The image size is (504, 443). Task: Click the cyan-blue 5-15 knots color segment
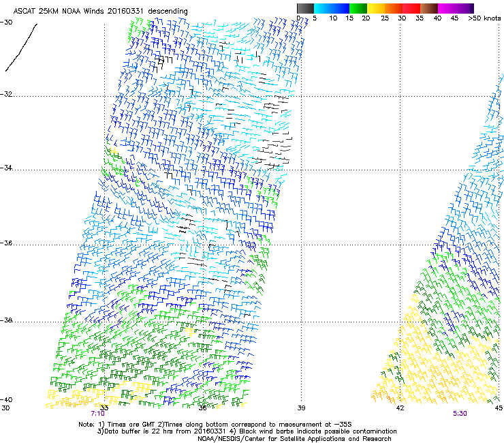click(332, 8)
